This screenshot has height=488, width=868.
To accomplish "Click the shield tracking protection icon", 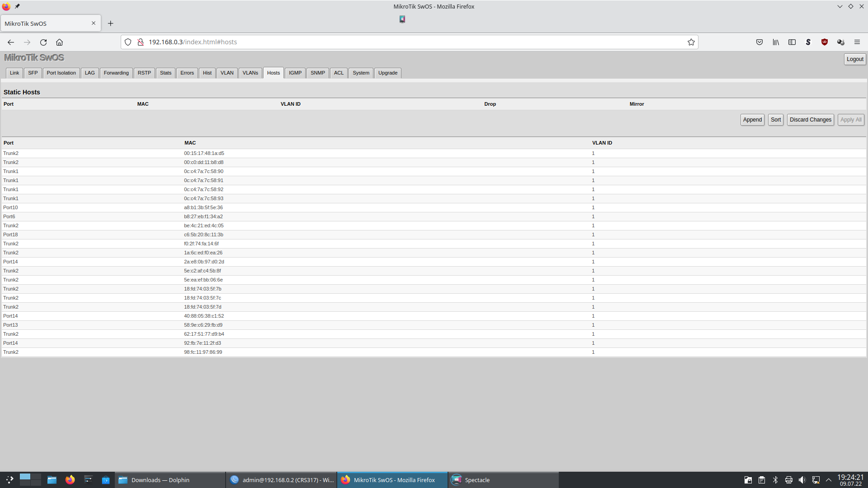I will tap(128, 42).
